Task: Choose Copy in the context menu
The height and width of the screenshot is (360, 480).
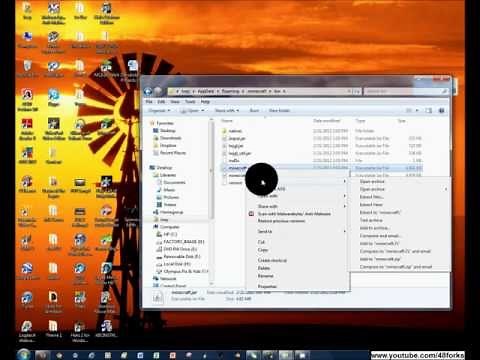Action: pyautogui.click(x=263, y=250)
